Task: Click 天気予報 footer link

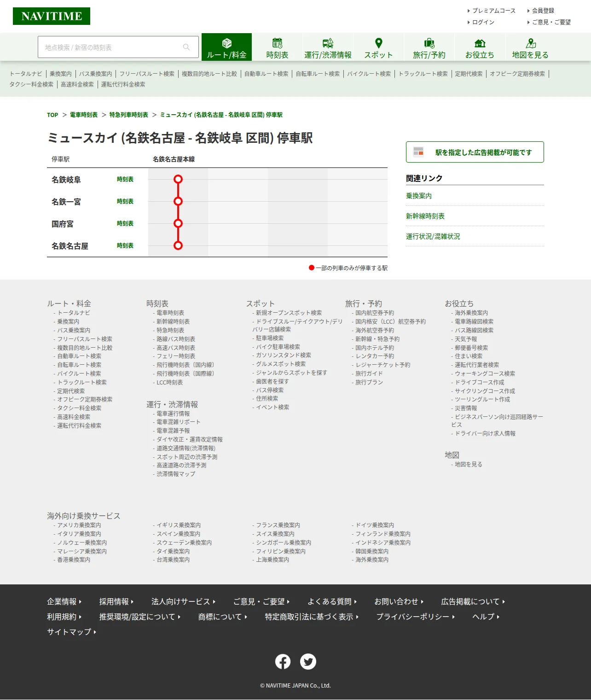Action: click(466, 339)
